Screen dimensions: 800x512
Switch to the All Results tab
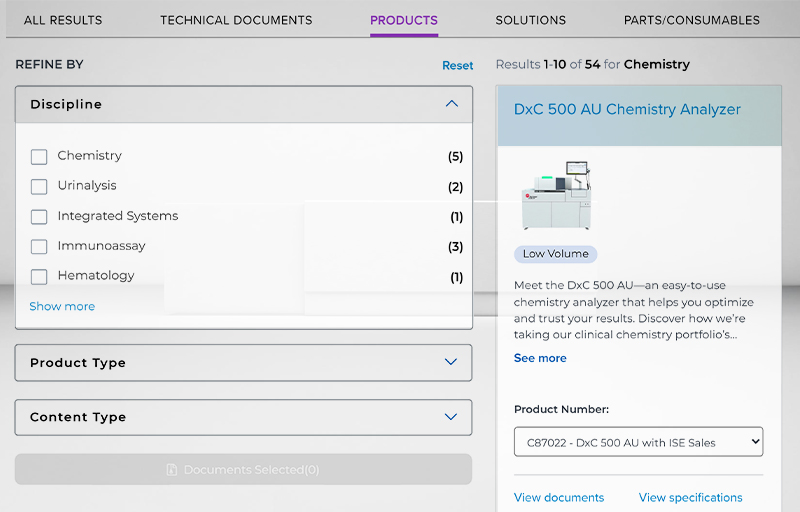tap(63, 20)
